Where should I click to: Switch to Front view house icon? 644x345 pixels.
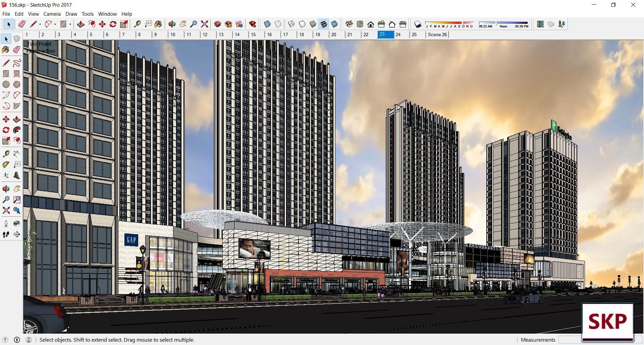pyautogui.click(x=371, y=24)
